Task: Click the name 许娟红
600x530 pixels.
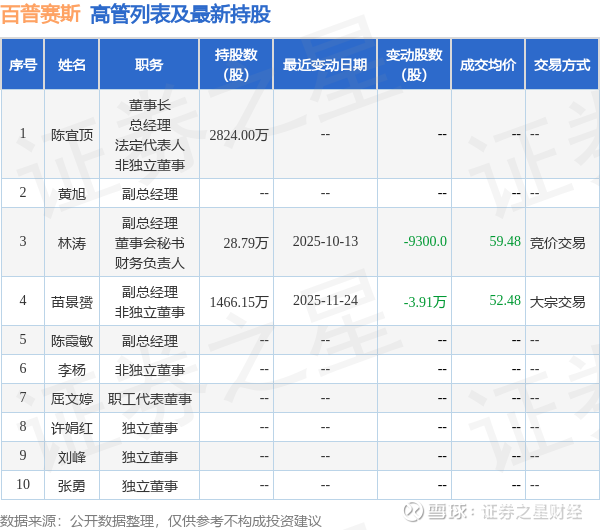Action: pyautogui.click(x=72, y=428)
